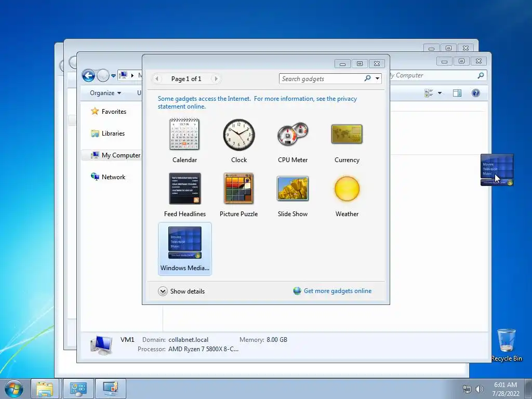The height and width of the screenshot is (399, 532).
Task: Click the address bar breadcrumb arrow
Action: coord(132,75)
